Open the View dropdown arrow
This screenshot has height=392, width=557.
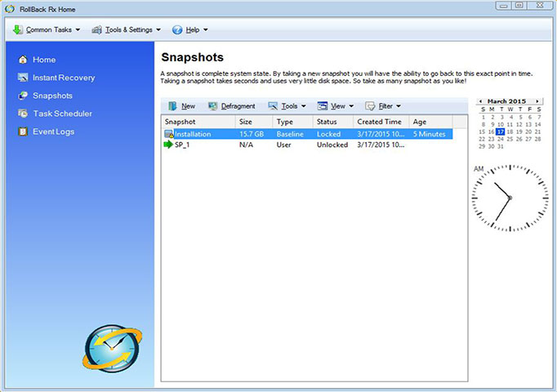(x=351, y=106)
